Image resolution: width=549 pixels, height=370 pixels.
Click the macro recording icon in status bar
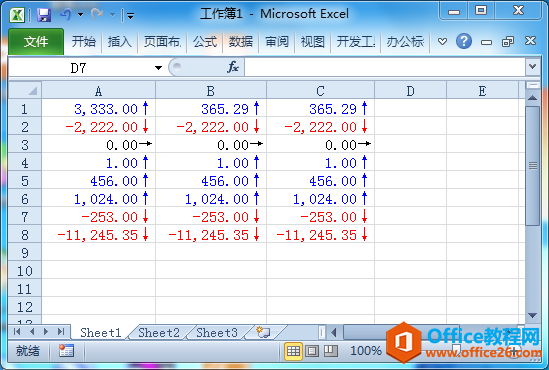tap(66, 351)
